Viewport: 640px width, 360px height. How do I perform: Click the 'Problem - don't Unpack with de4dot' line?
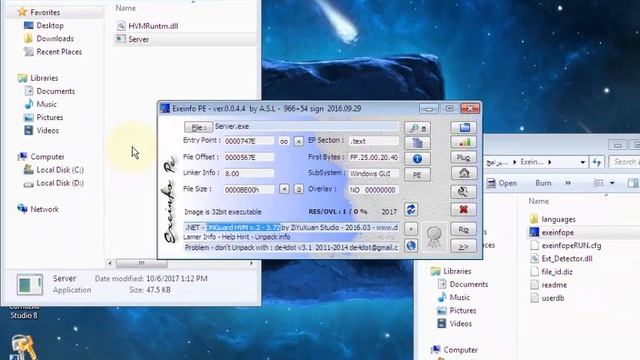[x=291, y=247]
